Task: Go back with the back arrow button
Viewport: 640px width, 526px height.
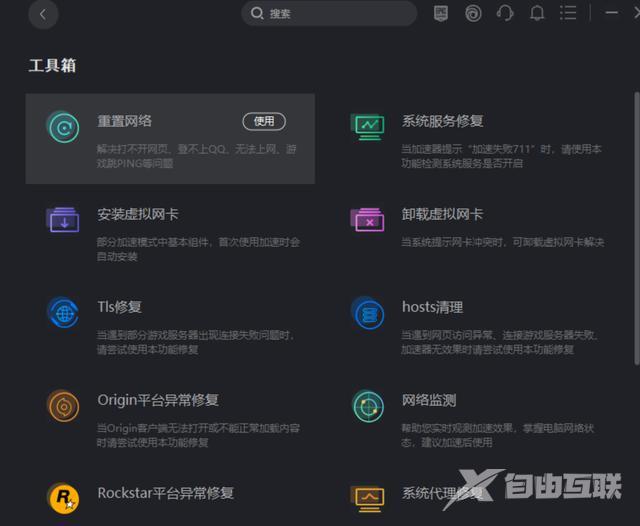Action: [43, 14]
